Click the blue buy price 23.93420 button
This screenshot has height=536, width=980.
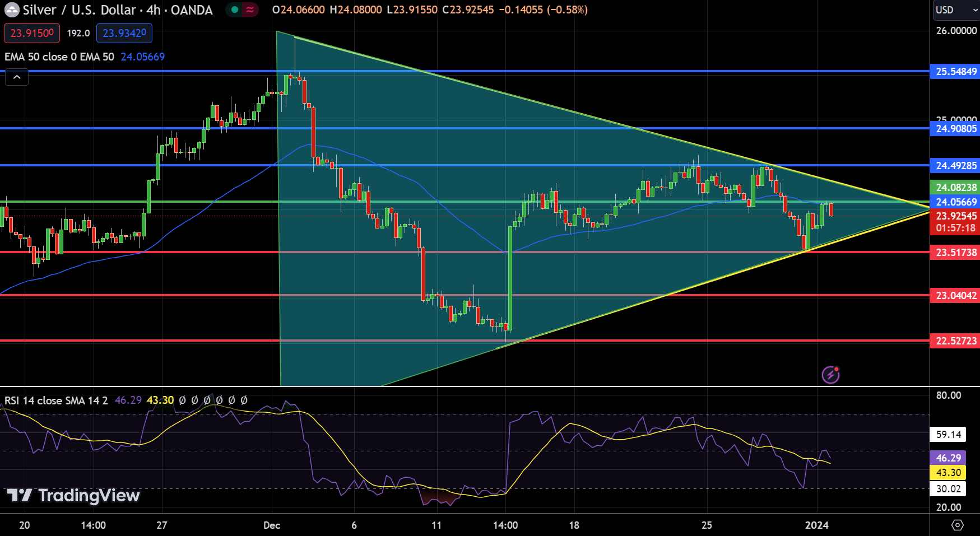point(124,33)
